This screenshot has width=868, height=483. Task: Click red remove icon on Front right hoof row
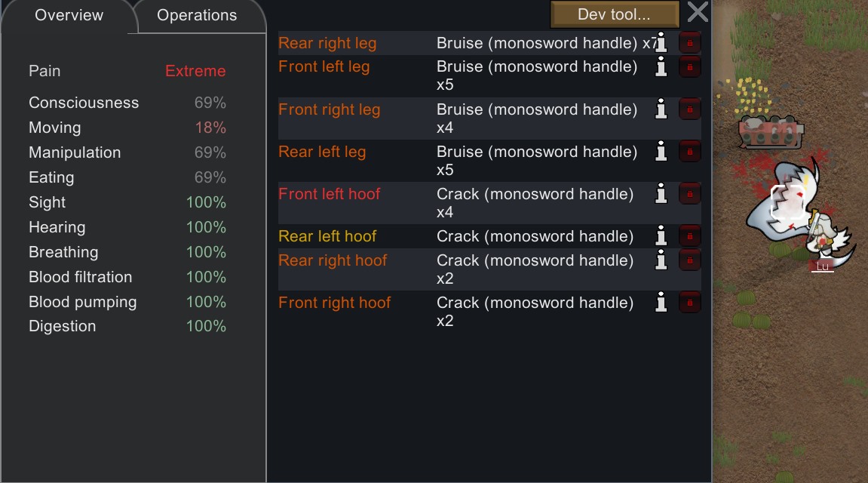[x=690, y=303]
